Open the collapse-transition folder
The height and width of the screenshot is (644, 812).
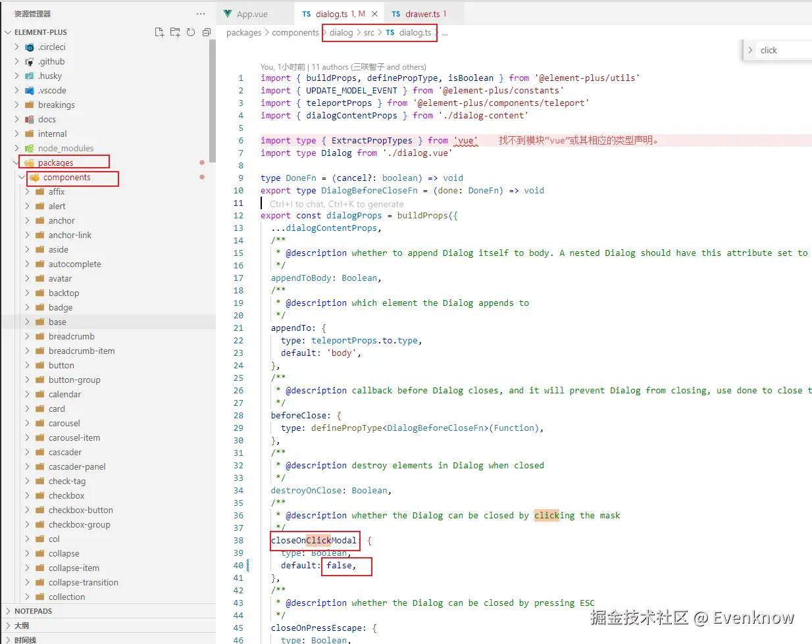click(x=108, y=582)
